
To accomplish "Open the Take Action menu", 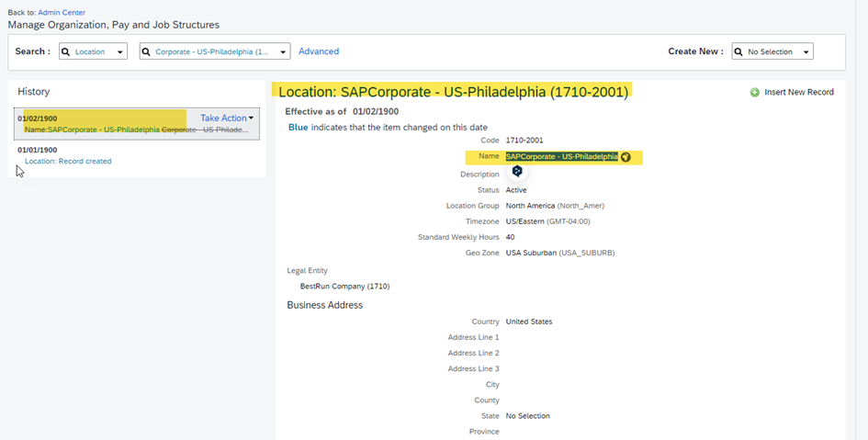I will [x=227, y=118].
